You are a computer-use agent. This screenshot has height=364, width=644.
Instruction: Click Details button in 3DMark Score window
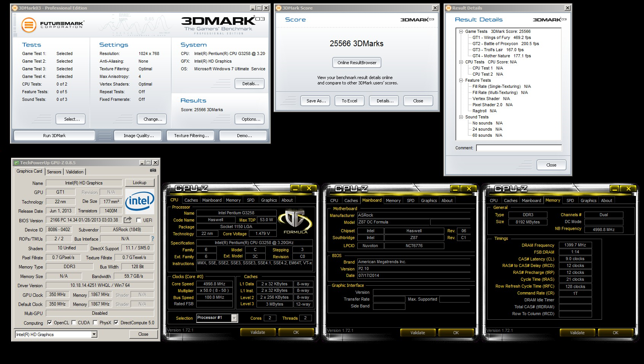tap(385, 101)
